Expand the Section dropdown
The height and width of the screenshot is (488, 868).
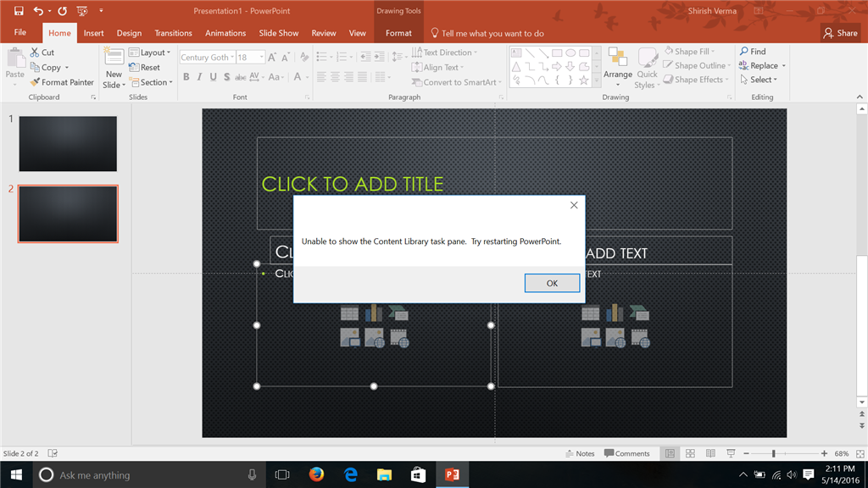tap(151, 82)
